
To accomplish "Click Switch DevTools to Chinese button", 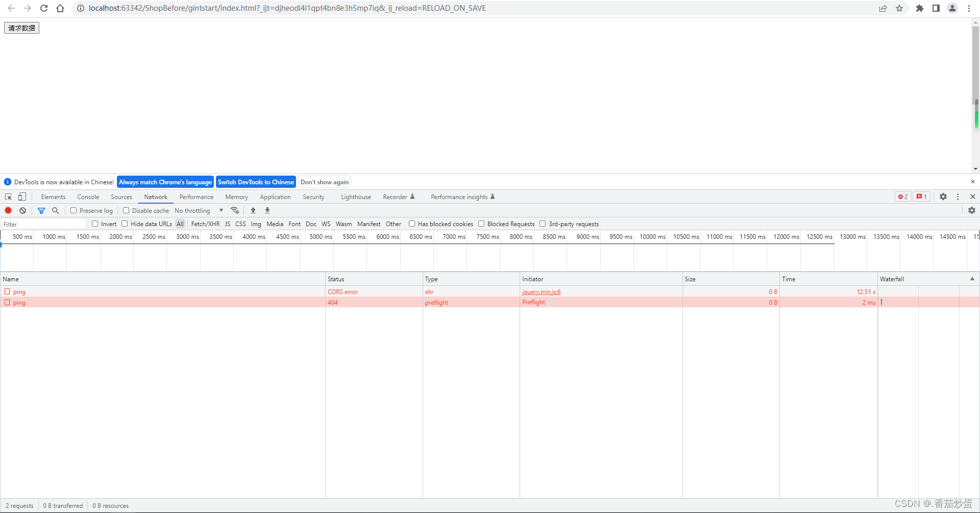I will pyautogui.click(x=256, y=182).
